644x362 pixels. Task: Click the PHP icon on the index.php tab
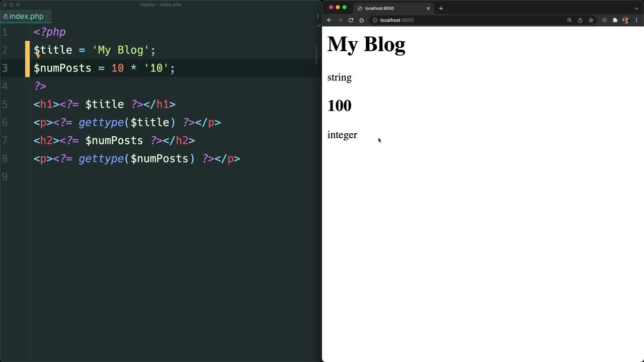point(6,16)
